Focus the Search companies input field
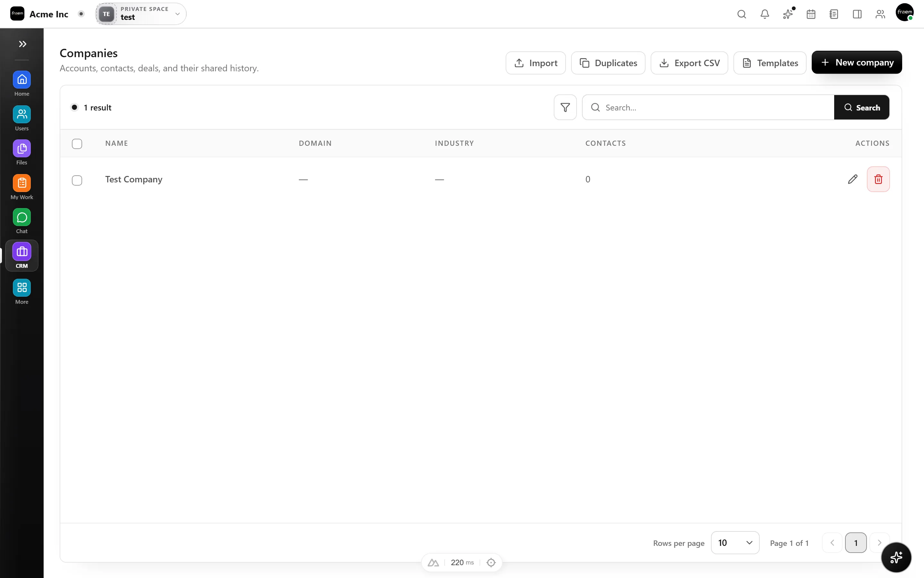Viewport: 924px width, 578px height. [x=708, y=108]
